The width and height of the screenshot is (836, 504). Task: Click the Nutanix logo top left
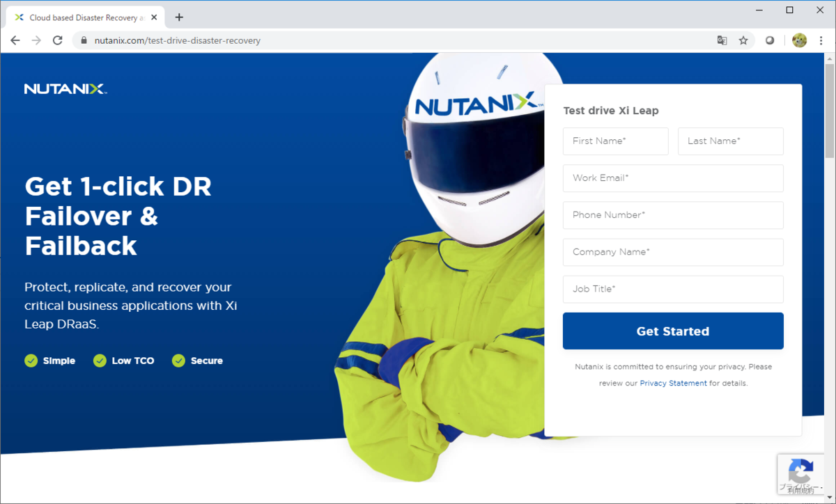click(65, 89)
